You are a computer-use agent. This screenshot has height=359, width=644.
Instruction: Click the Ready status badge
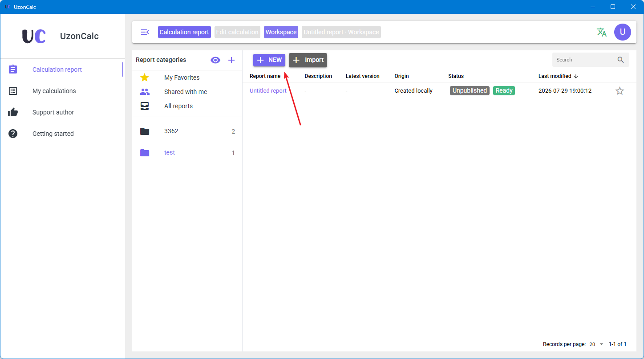pyautogui.click(x=504, y=90)
